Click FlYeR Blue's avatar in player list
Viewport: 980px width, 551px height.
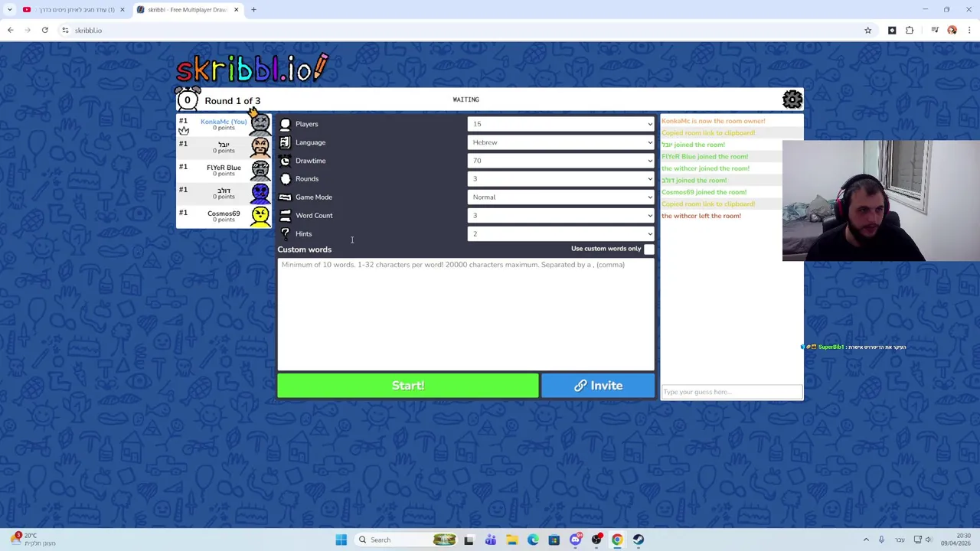pos(260,170)
